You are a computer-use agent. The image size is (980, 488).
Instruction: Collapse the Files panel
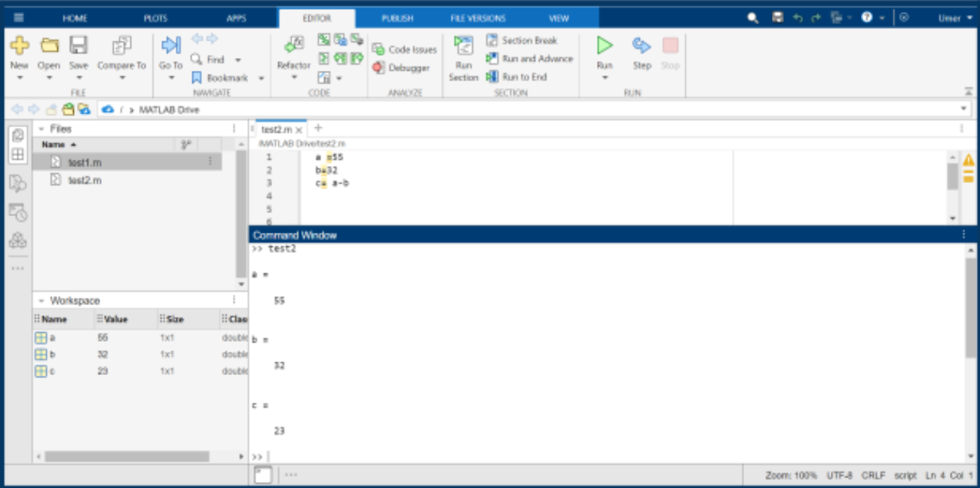41,129
